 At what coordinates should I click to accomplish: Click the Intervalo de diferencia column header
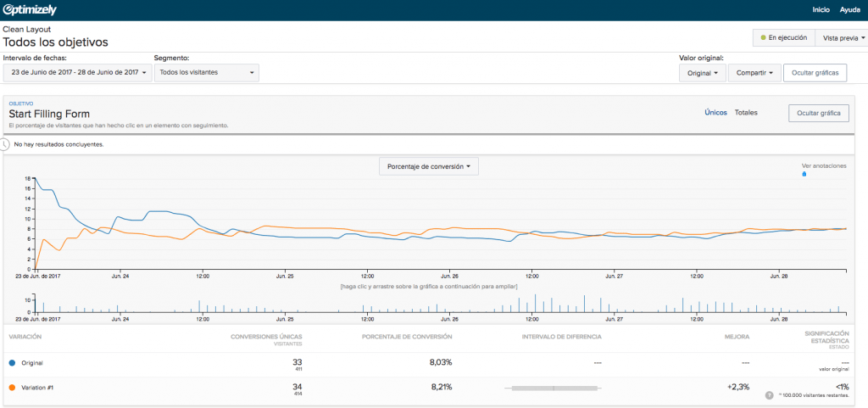pos(561,336)
